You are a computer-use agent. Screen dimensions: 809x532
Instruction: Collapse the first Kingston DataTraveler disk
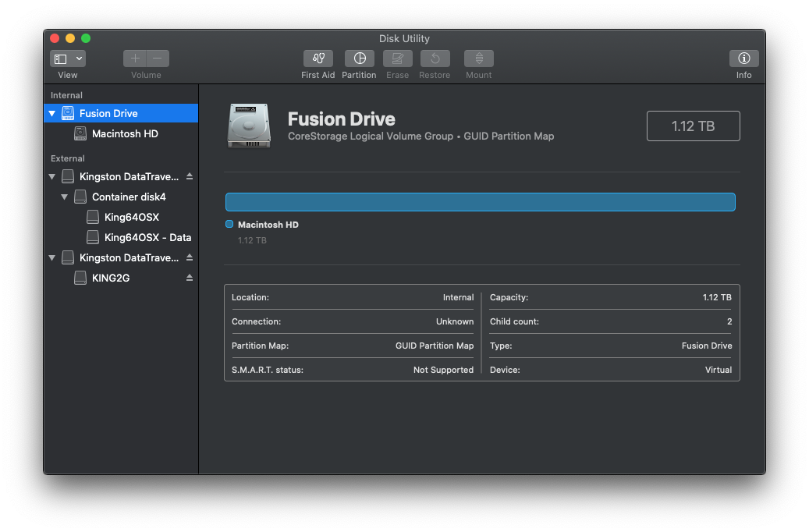pyautogui.click(x=52, y=176)
